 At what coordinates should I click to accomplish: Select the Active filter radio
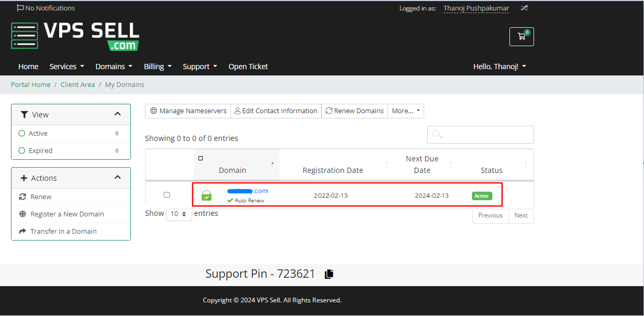pyautogui.click(x=22, y=134)
